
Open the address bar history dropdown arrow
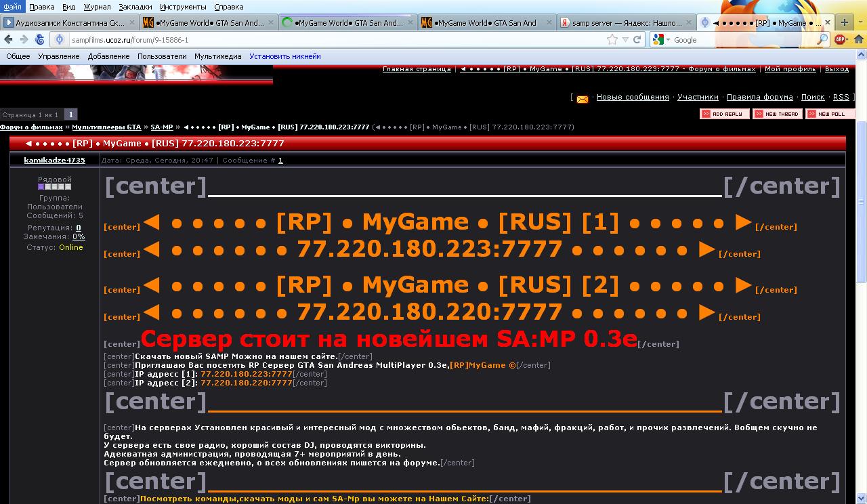(x=625, y=40)
